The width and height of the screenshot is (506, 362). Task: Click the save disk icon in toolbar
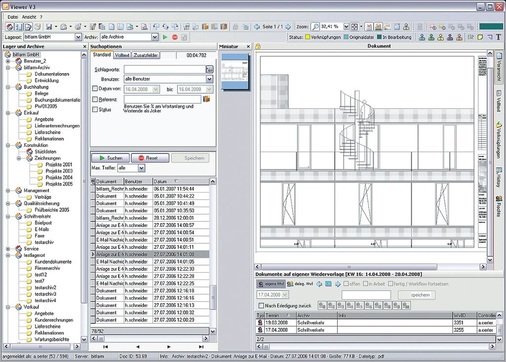point(49,27)
